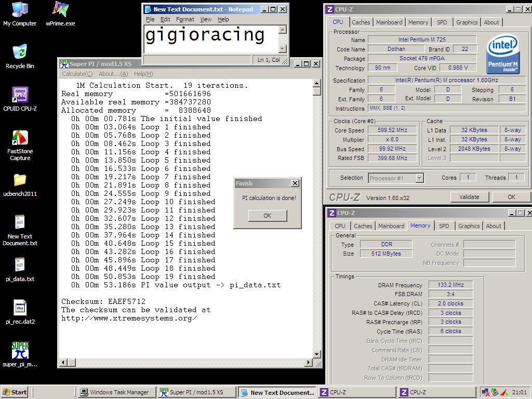Click in Notepad text area with gigioracing
Screen dimensions: 532x399
tap(211, 39)
